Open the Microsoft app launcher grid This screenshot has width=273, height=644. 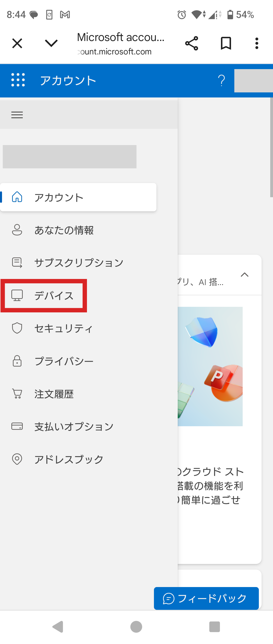tap(18, 80)
